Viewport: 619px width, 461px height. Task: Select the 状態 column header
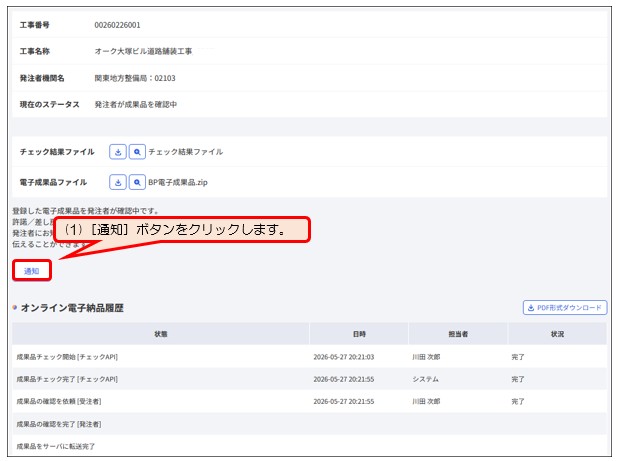point(161,334)
